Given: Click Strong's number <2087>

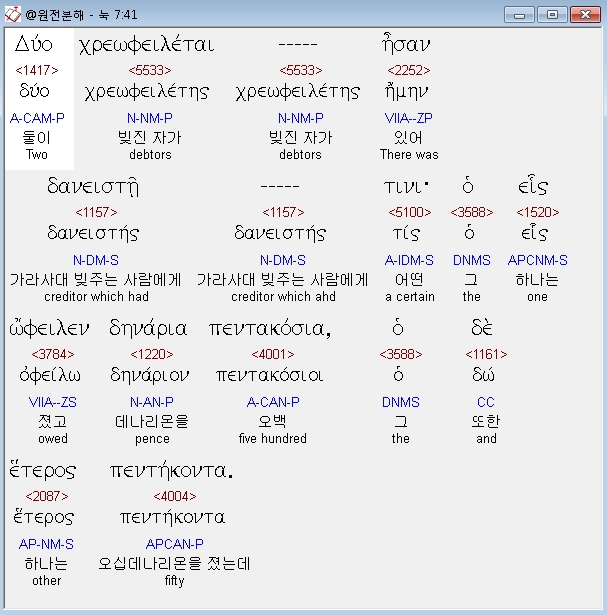Looking at the screenshot, I should point(47,496).
